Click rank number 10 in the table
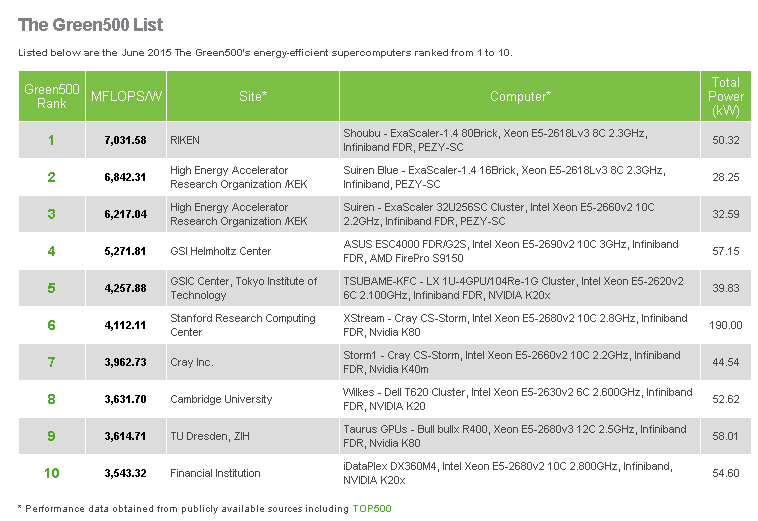 (52, 473)
